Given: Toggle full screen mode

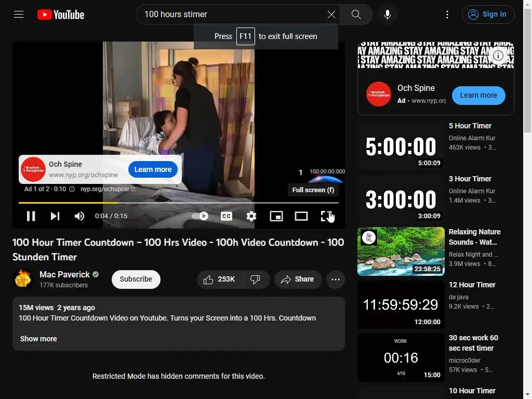Looking at the screenshot, I should click(x=327, y=216).
